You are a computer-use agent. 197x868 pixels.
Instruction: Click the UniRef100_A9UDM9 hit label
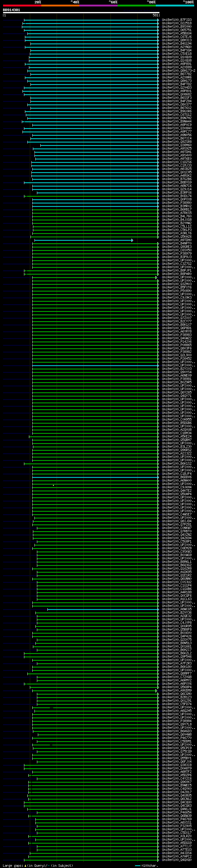pyautogui.click(x=176, y=690)
